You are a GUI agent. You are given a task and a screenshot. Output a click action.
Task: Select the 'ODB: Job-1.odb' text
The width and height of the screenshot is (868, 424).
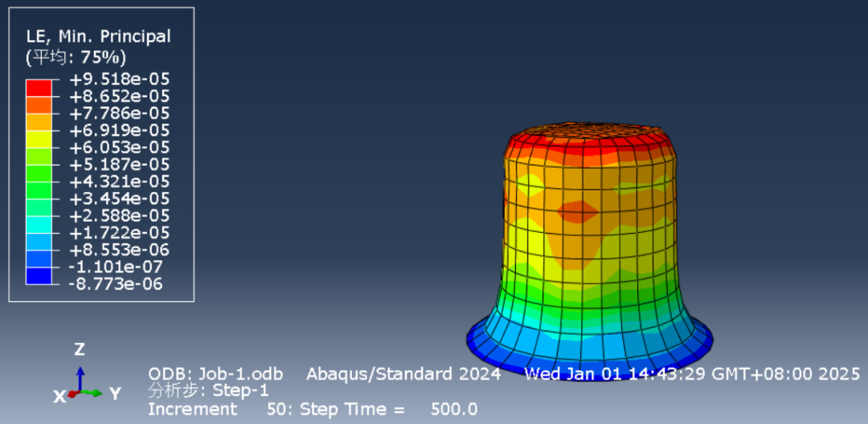[x=221, y=374]
